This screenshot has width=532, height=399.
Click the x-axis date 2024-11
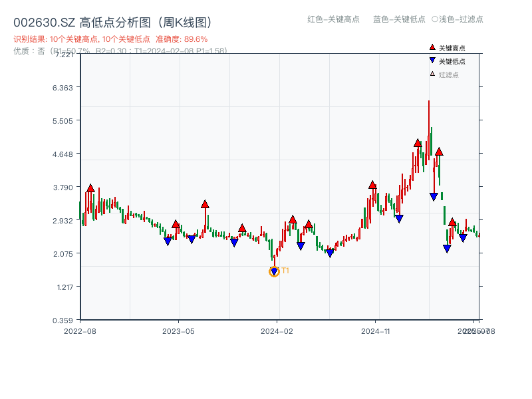pos(376,331)
